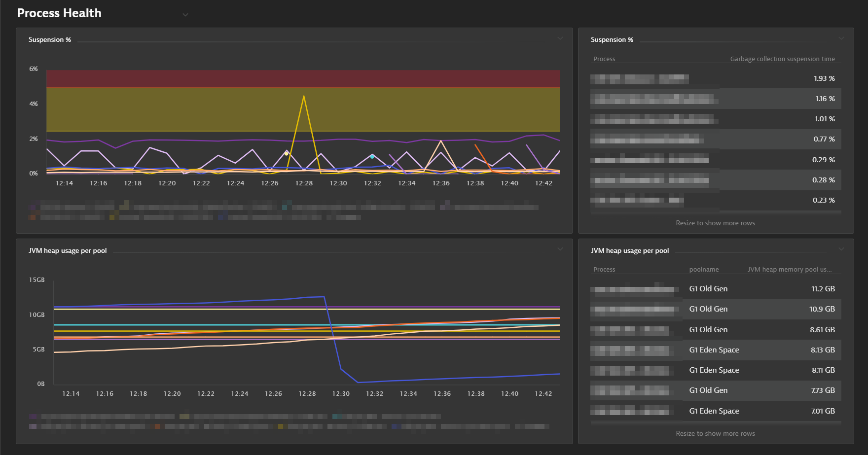
Task: Select G1 Eden Space in the 7.01 GB row
Action: (714, 411)
